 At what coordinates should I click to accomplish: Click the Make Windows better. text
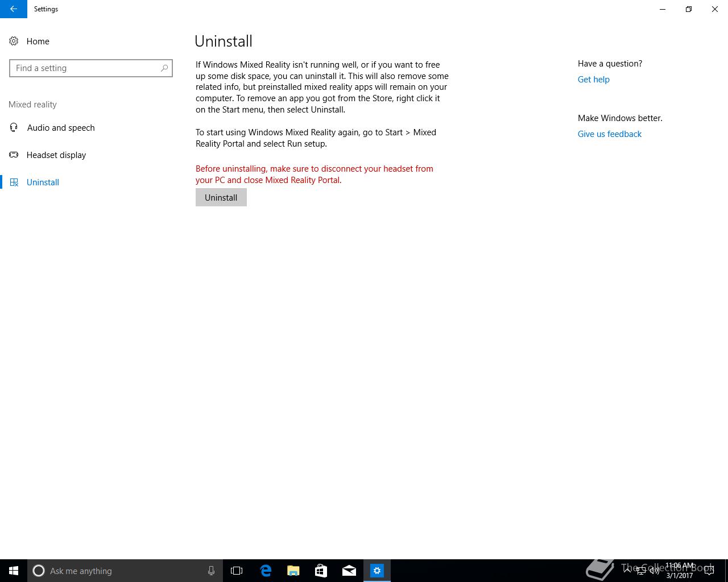tap(620, 118)
